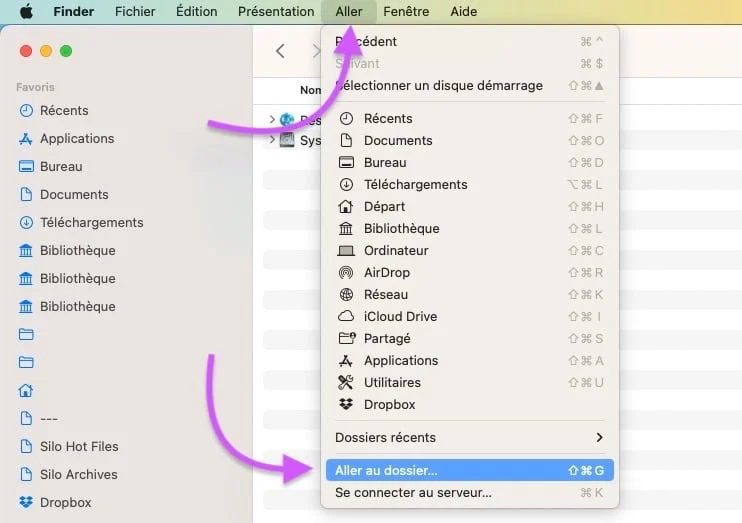Click the Bureau icon in sidebar

26,167
